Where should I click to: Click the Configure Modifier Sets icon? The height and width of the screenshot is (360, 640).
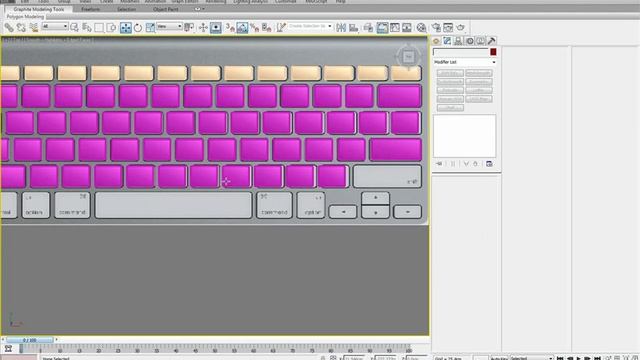[489, 164]
